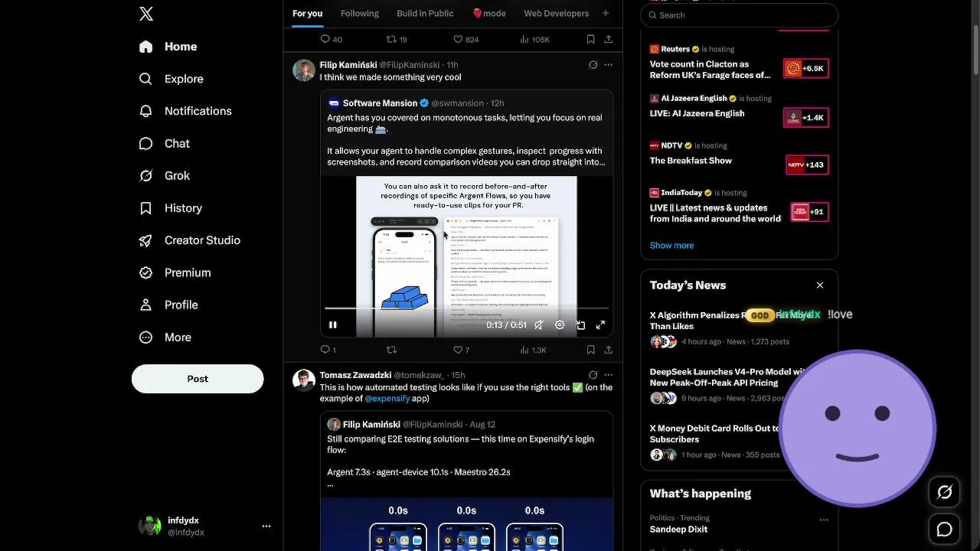
Task: Switch to the Web Developers tab
Action: tap(556, 13)
